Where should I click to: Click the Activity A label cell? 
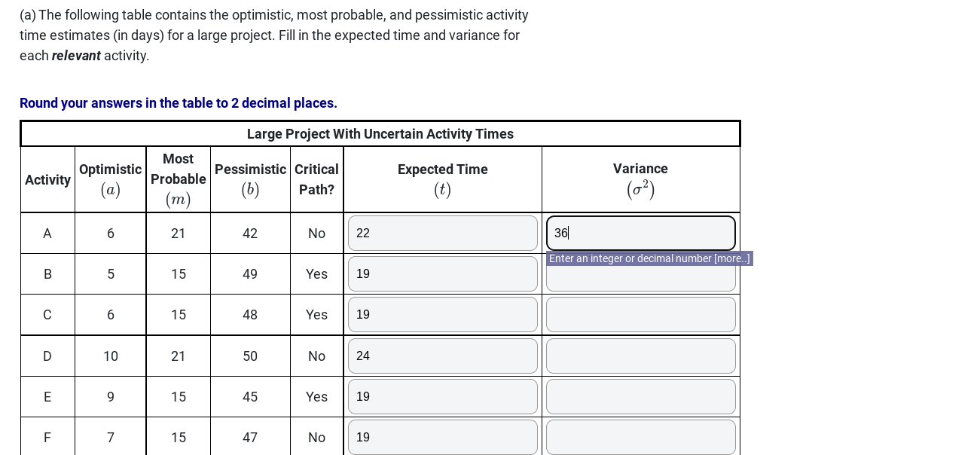click(x=47, y=233)
